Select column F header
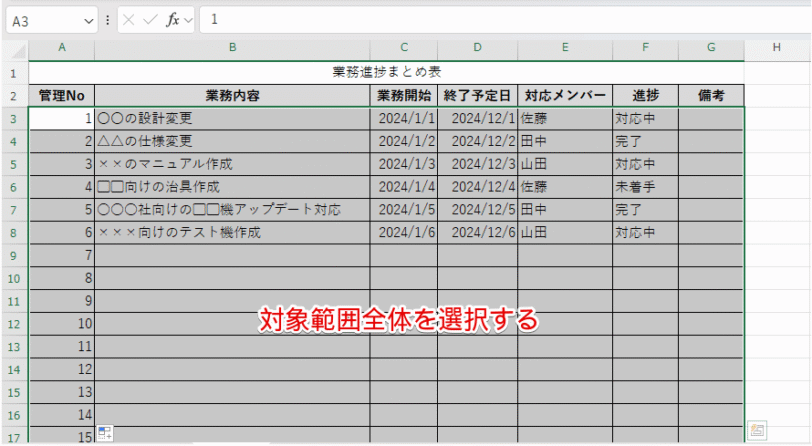 pyautogui.click(x=645, y=48)
